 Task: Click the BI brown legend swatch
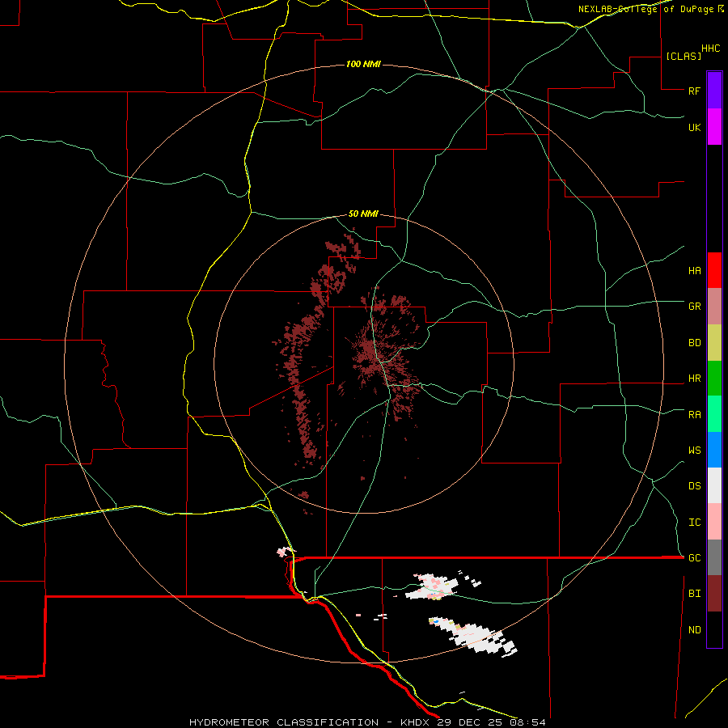714,594
